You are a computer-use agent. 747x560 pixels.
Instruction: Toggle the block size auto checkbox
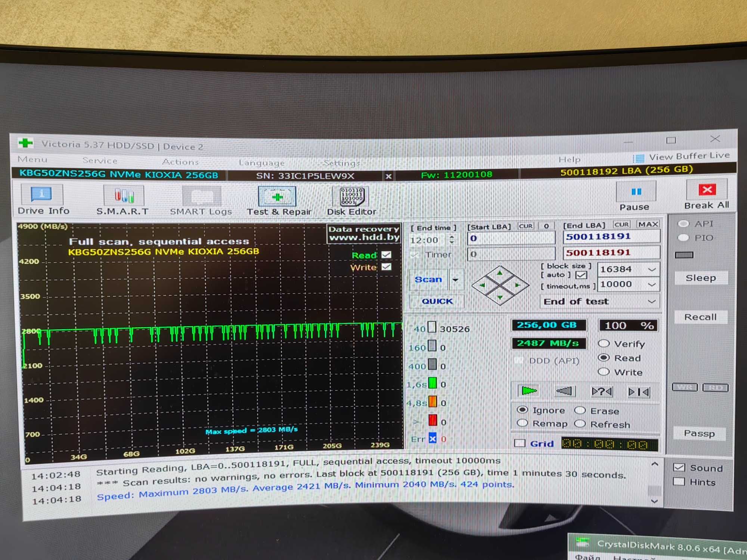click(x=581, y=275)
